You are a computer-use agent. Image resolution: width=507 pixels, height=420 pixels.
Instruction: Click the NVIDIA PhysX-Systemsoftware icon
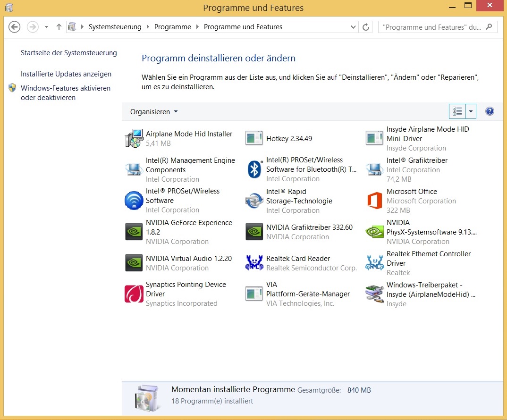click(x=374, y=232)
